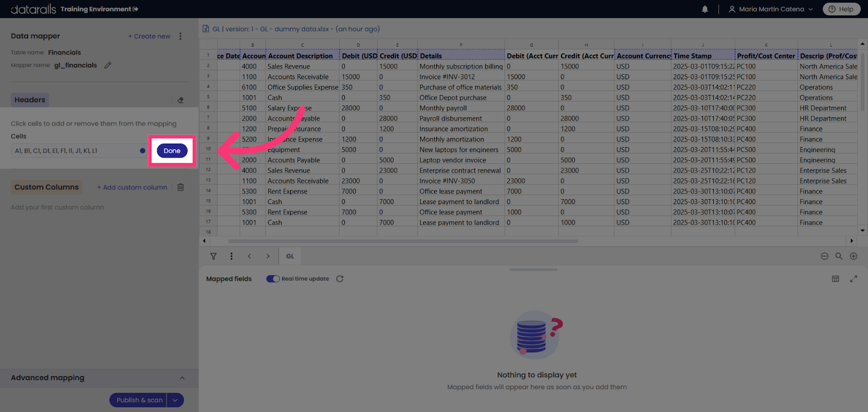Image resolution: width=868 pixels, height=412 pixels.
Task: Toggle the Real time update switch
Action: click(x=273, y=279)
